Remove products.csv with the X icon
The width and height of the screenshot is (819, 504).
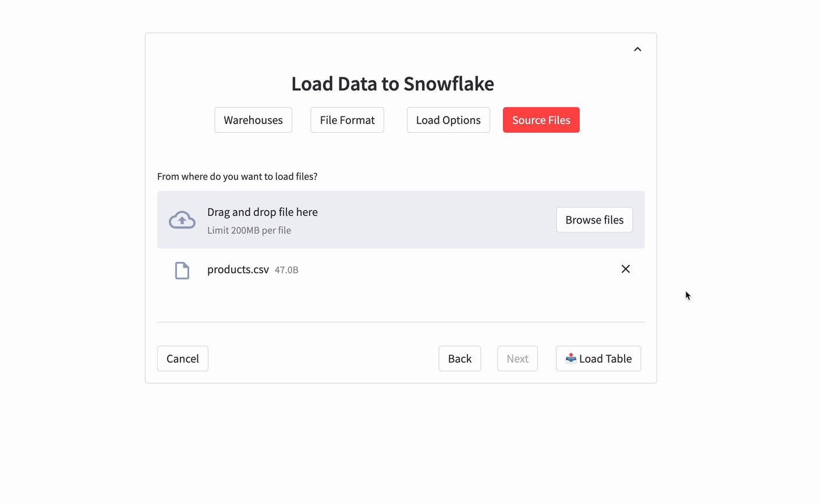[x=625, y=269]
